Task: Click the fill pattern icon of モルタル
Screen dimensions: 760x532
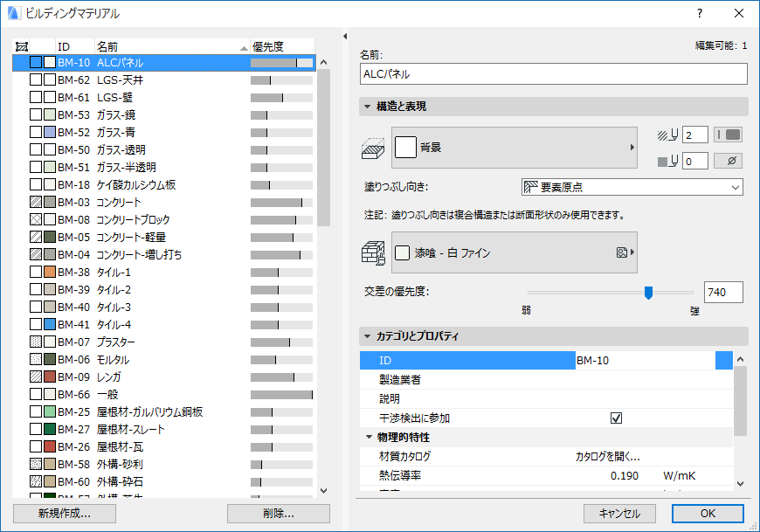Action: pyautogui.click(x=36, y=359)
